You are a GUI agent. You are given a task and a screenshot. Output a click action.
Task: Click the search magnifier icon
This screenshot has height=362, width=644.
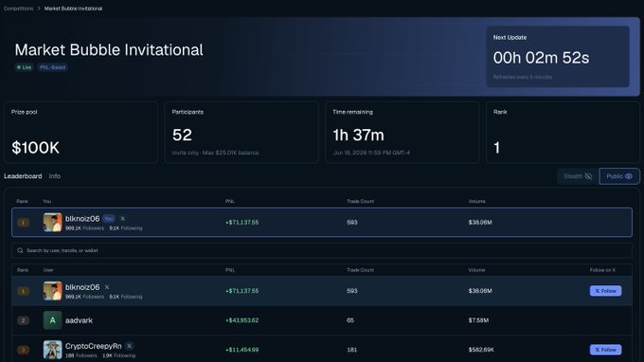tap(20, 250)
